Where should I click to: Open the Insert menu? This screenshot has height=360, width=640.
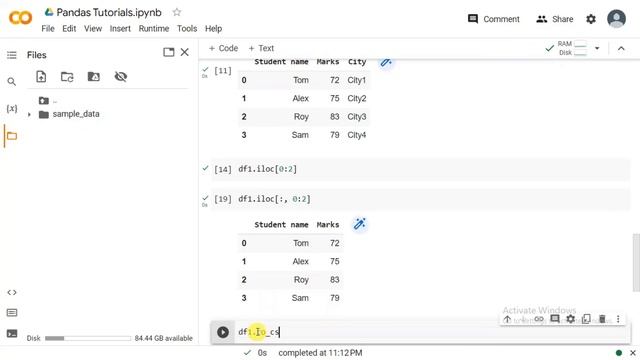pos(120,29)
